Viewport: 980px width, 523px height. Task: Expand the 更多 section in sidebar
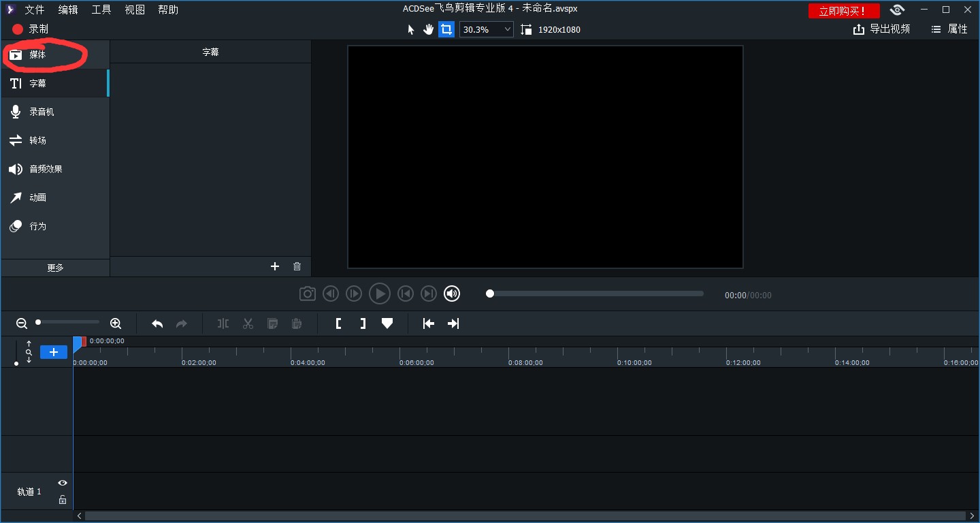coord(55,268)
